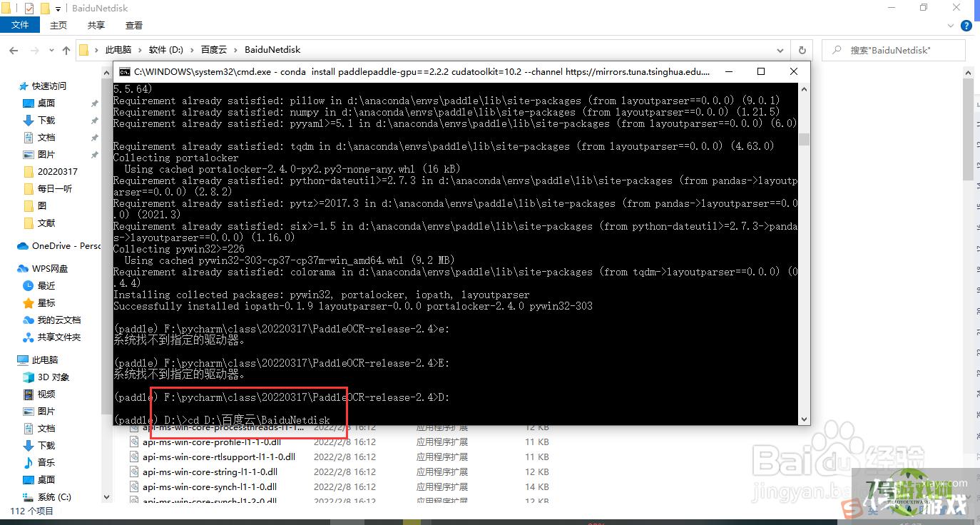Click the folder icon in the address bar

83,50
